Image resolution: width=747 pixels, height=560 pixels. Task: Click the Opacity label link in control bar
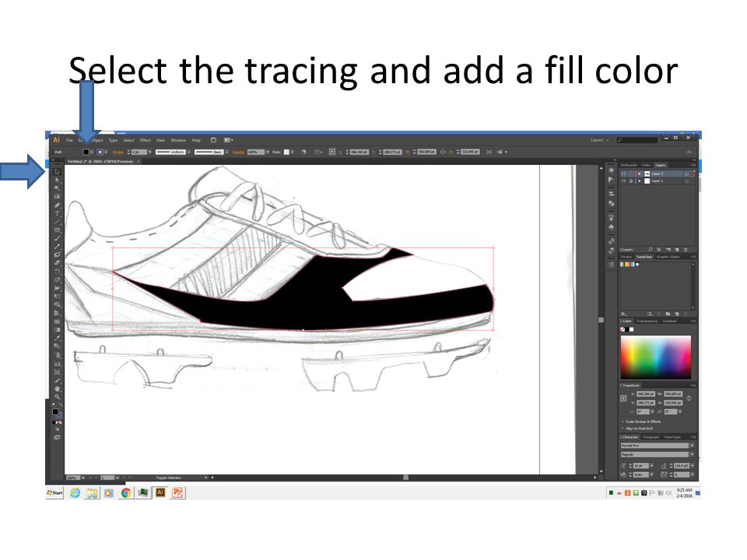click(x=238, y=152)
